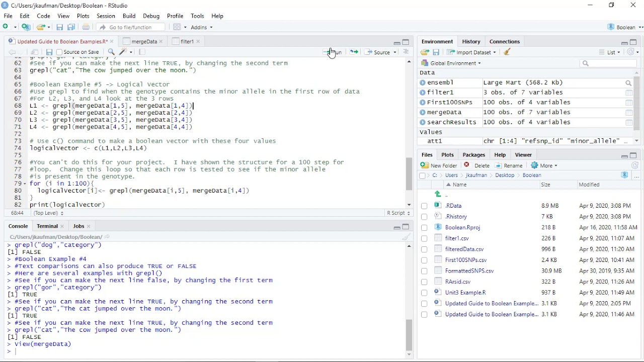Screen dimensions: 644x362
Task: Switch to the Packages tab
Action: click(x=473, y=155)
